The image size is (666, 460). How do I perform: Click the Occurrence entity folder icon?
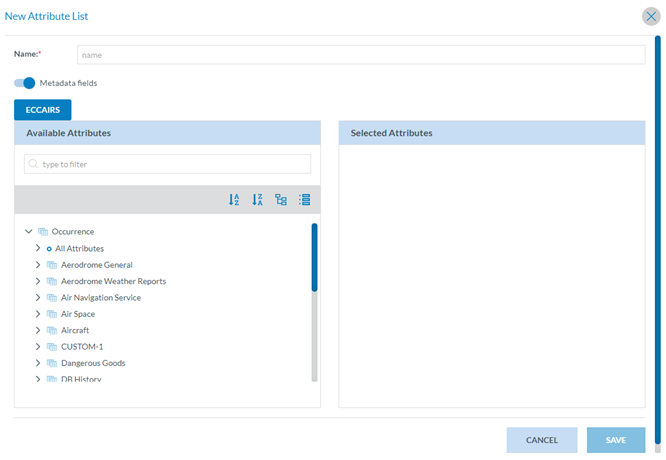[43, 232]
